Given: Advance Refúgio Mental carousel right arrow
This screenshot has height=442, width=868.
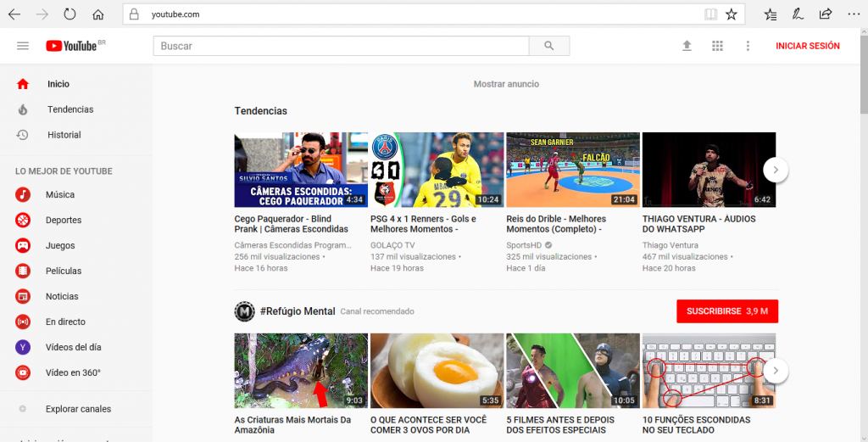Looking at the screenshot, I should (776, 372).
